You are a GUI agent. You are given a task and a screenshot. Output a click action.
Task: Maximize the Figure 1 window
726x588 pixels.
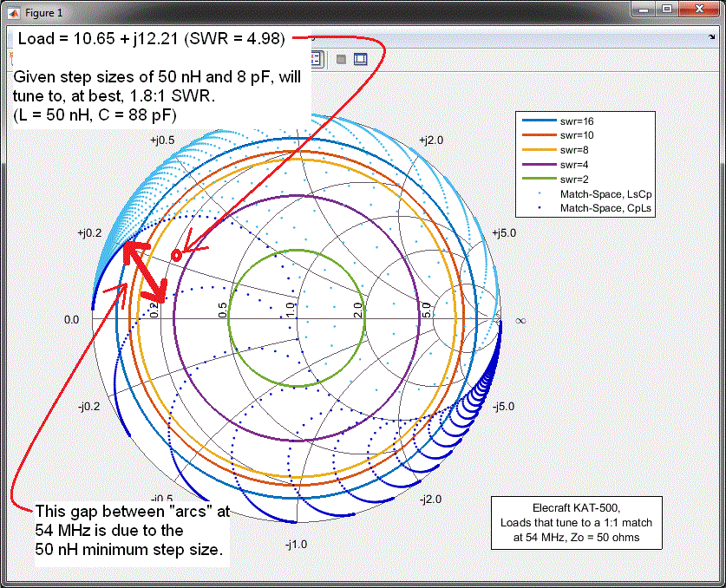[x=667, y=9]
